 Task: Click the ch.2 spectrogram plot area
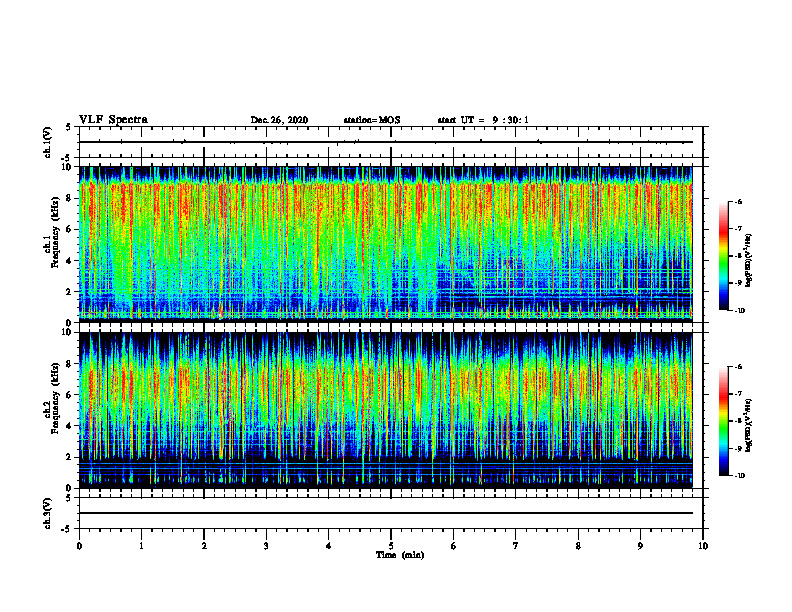click(x=386, y=410)
